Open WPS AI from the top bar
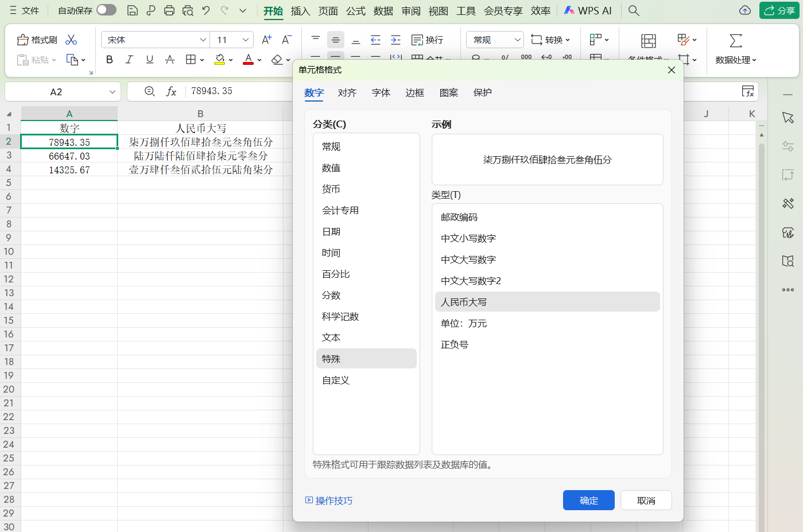This screenshot has height=532, width=803. [x=587, y=10]
